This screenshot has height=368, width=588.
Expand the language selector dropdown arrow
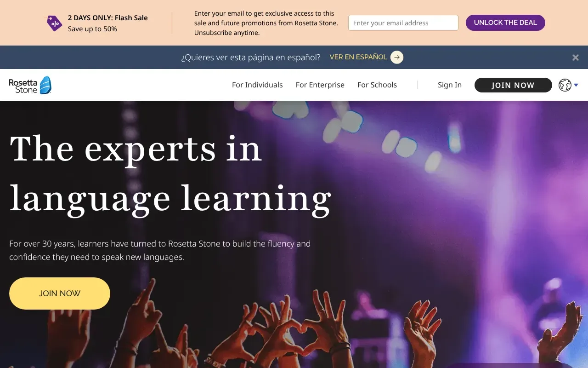tap(576, 85)
